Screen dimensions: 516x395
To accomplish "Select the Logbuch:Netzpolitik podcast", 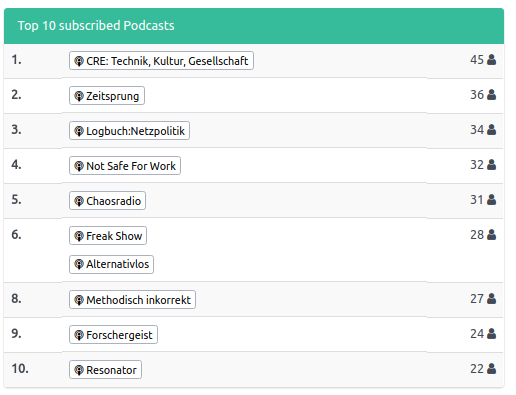I will (x=129, y=131).
